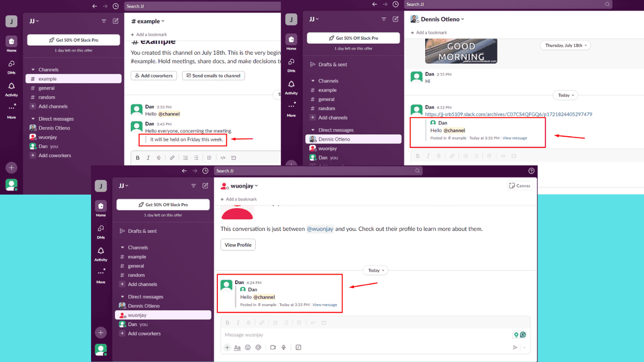Click the New message compose icon in wuonjay window
Viewport: 644px width, 362px height.
[x=205, y=186]
